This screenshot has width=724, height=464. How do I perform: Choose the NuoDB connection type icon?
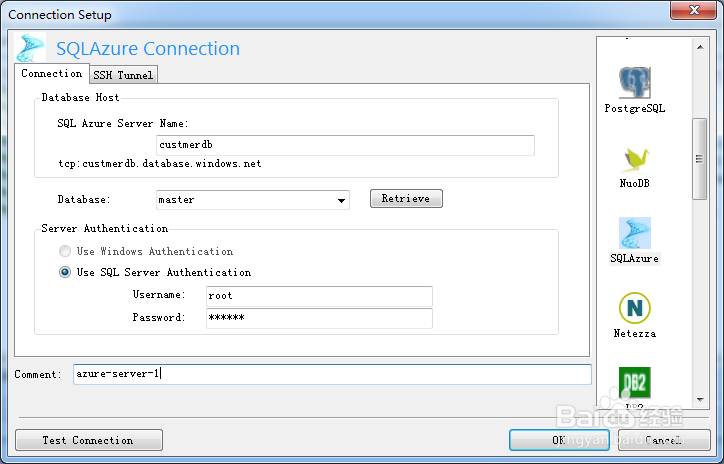click(x=635, y=159)
